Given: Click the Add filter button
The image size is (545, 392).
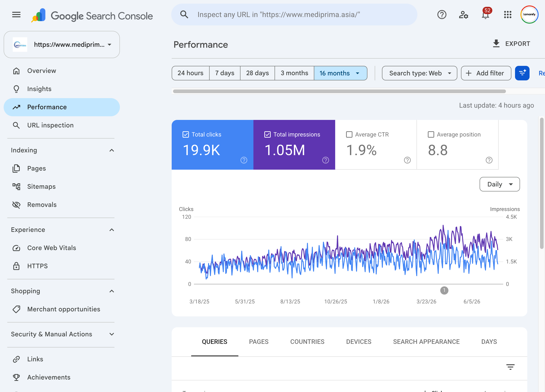Looking at the screenshot, I should click(486, 73).
